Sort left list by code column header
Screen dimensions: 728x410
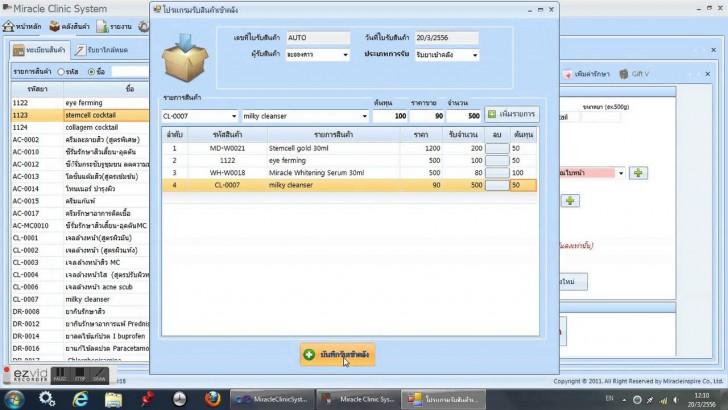coord(37,89)
